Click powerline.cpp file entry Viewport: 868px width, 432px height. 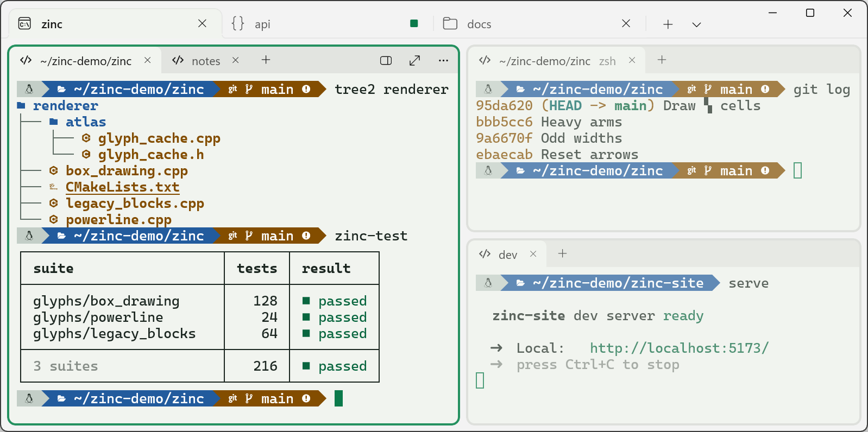(x=118, y=220)
